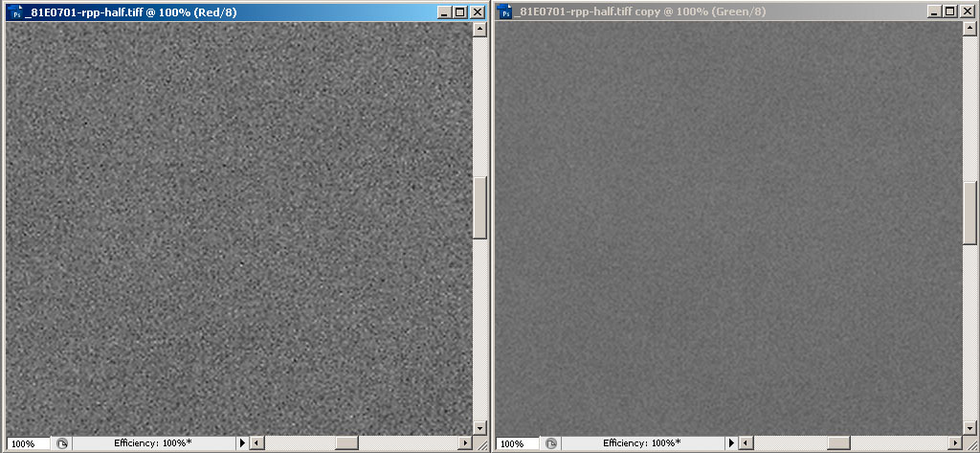Click the vertical scroll thumb in the Red/8 window
The height and width of the screenshot is (453, 980).
coord(480,208)
